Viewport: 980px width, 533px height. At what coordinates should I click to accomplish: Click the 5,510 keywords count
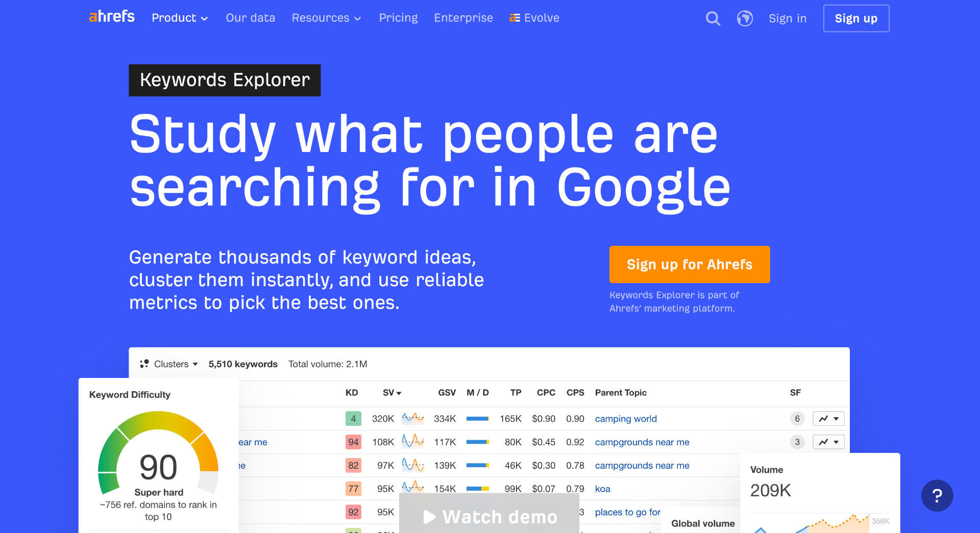click(243, 364)
